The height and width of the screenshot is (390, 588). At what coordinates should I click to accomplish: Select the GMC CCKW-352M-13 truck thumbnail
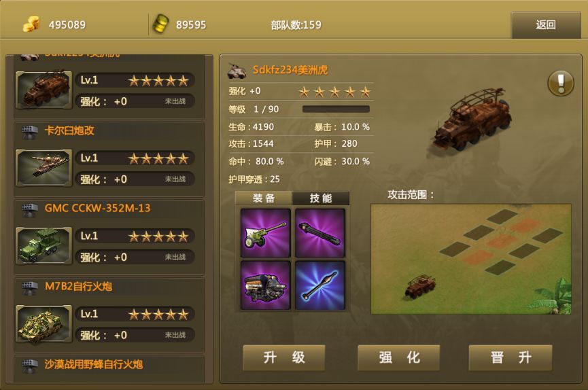click(44, 246)
